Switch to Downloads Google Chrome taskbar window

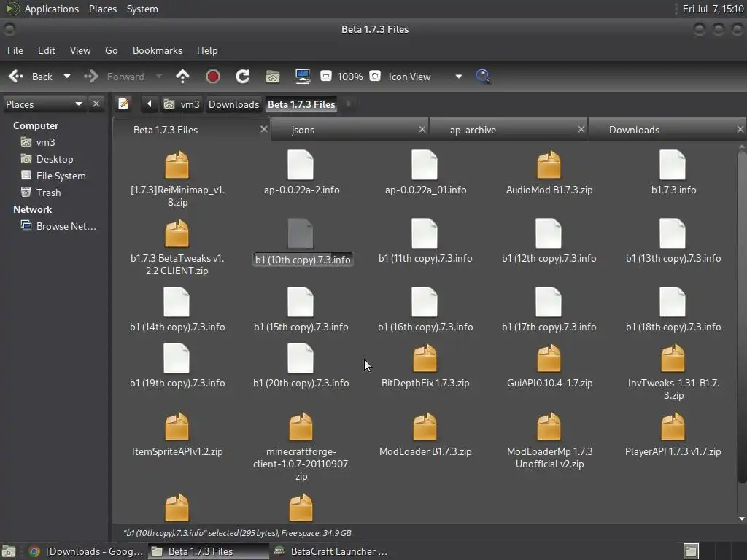(86, 551)
